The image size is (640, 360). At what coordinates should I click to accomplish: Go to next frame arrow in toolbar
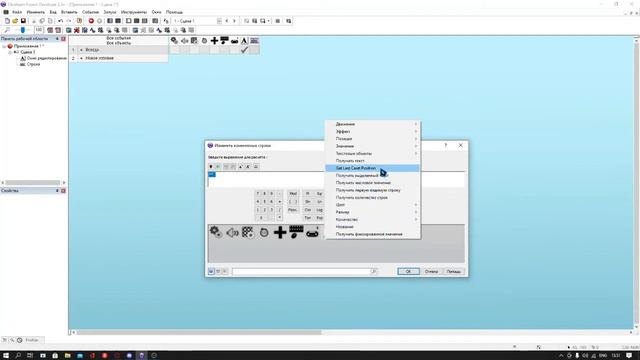pos(234,21)
